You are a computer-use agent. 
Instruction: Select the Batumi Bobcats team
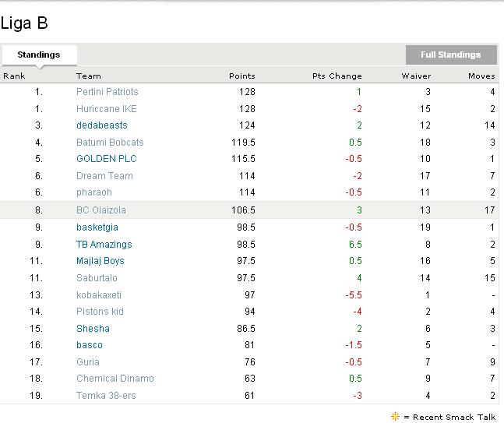110,143
